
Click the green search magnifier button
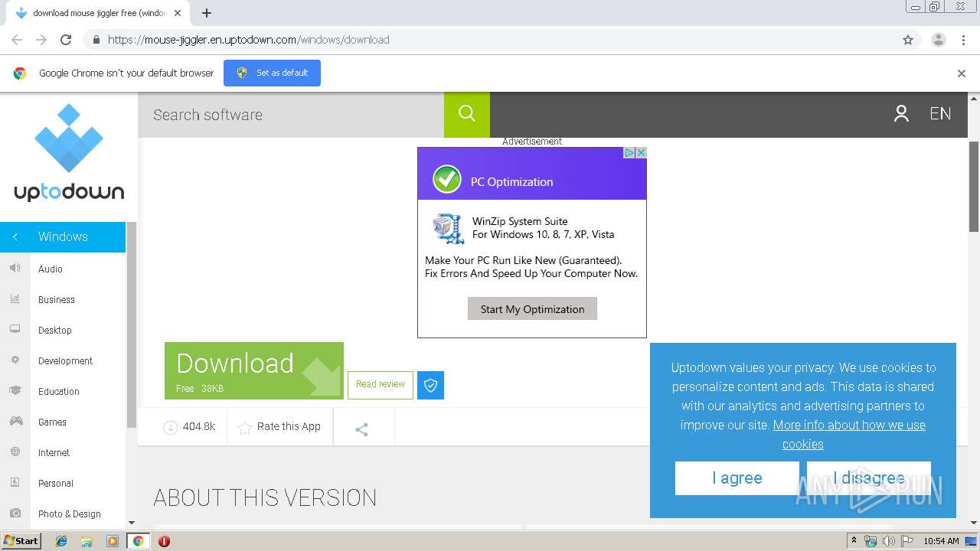click(466, 114)
